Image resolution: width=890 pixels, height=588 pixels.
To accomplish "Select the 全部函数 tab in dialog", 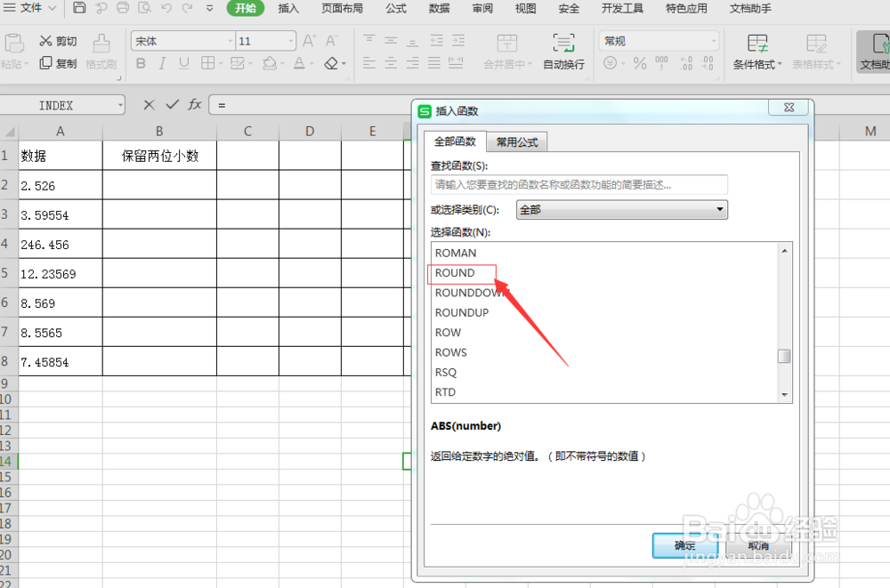I will tap(455, 141).
